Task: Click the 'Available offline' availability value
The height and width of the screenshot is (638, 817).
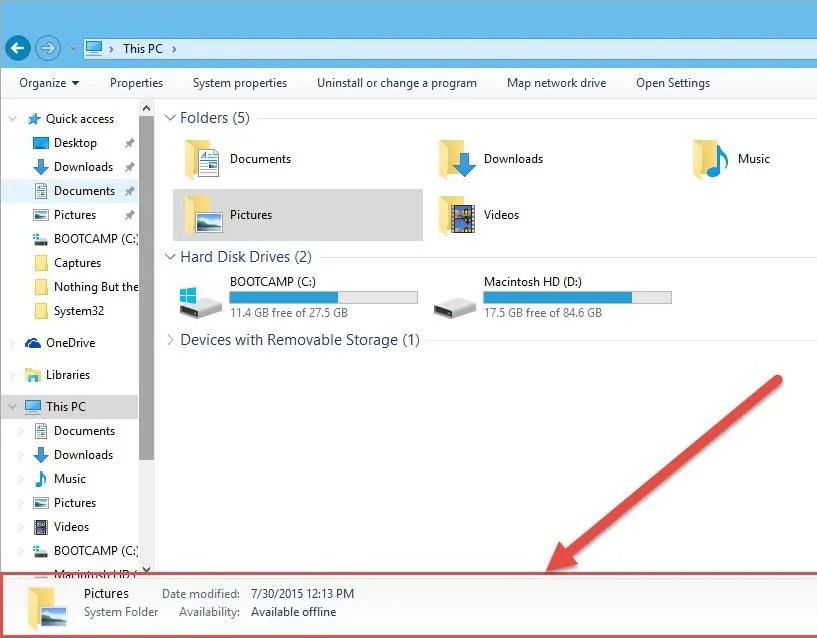Action: click(x=293, y=612)
